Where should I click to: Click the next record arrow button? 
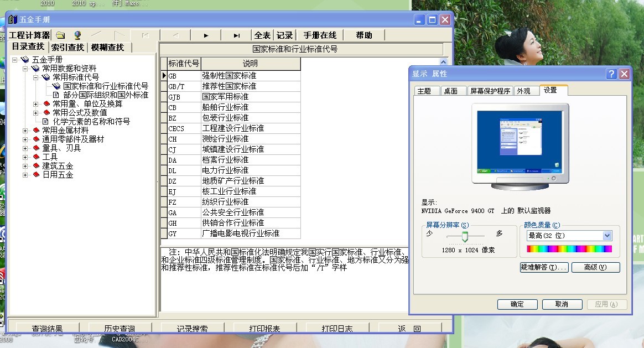click(x=206, y=36)
